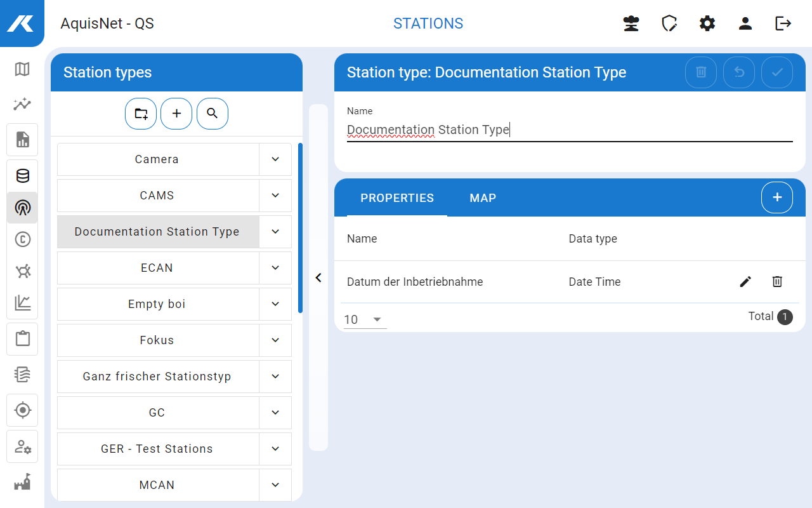Add a new property with plus button
Image resolution: width=812 pixels, height=508 pixels.
click(x=777, y=197)
